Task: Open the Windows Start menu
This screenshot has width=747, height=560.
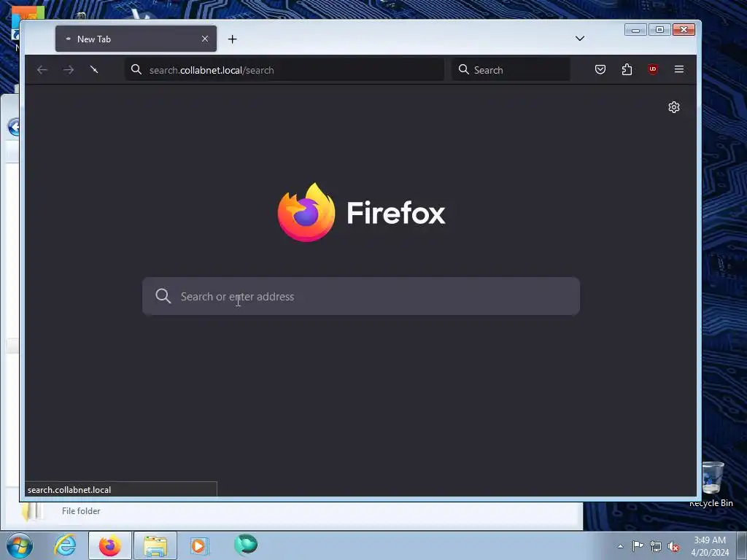Action: (x=20, y=545)
